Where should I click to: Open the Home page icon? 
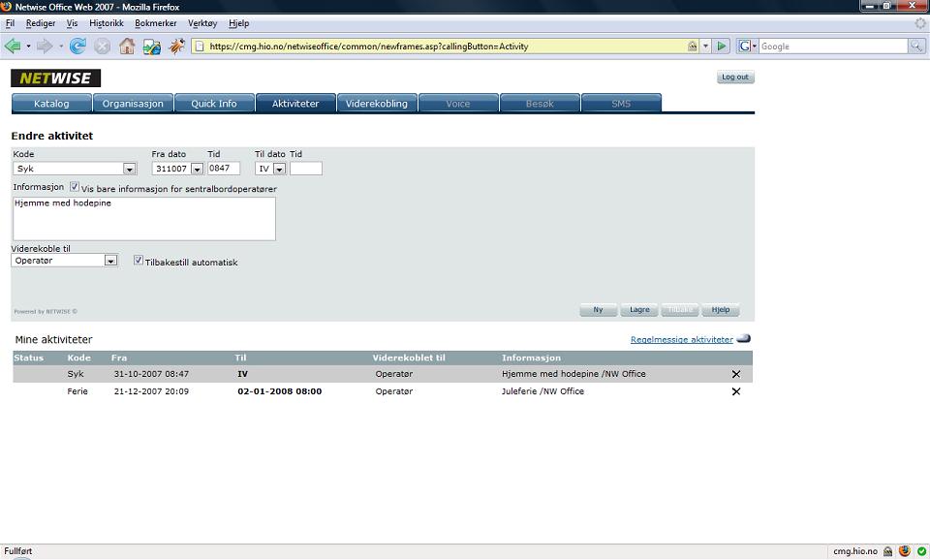point(126,46)
